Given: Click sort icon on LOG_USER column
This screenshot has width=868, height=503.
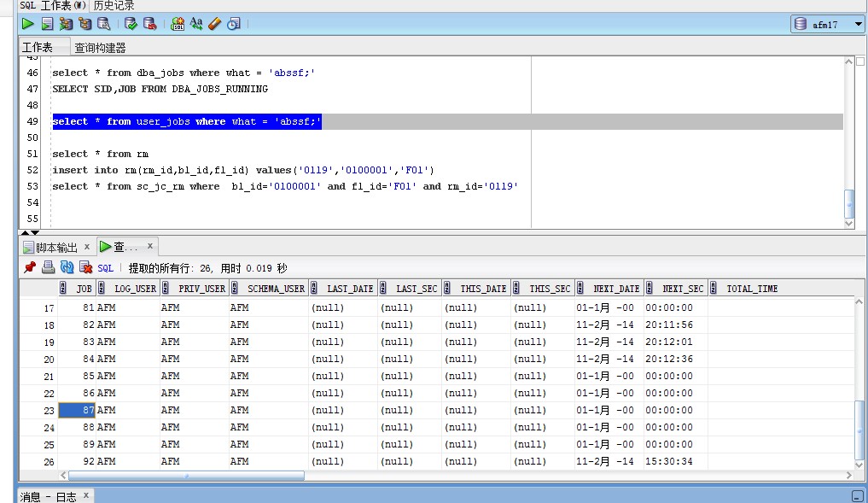Looking at the screenshot, I should [102, 288].
